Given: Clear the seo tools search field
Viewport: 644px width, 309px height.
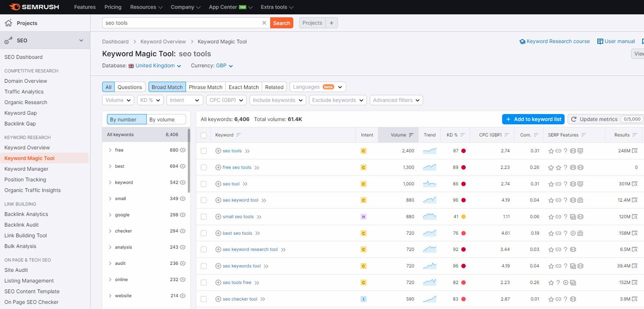Looking at the screenshot, I should [264, 23].
